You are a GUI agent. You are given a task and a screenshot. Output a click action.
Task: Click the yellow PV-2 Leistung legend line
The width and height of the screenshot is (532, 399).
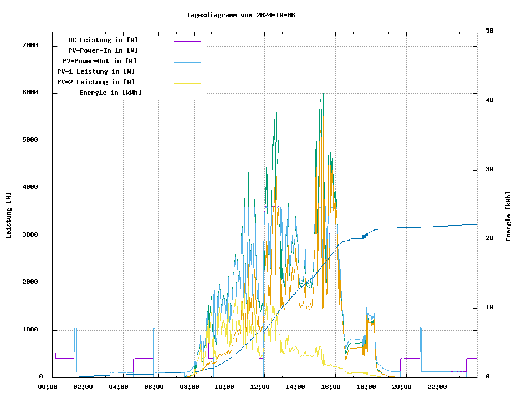(187, 83)
